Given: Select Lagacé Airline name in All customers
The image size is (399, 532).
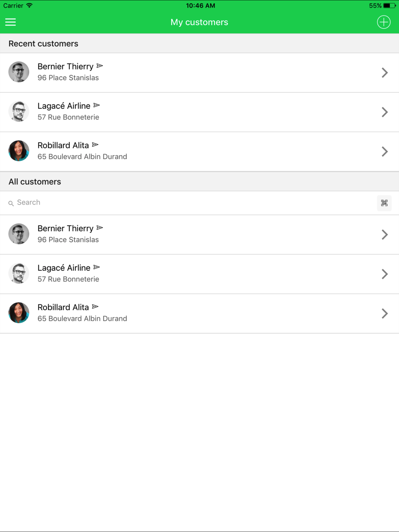Looking at the screenshot, I should (x=64, y=268).
